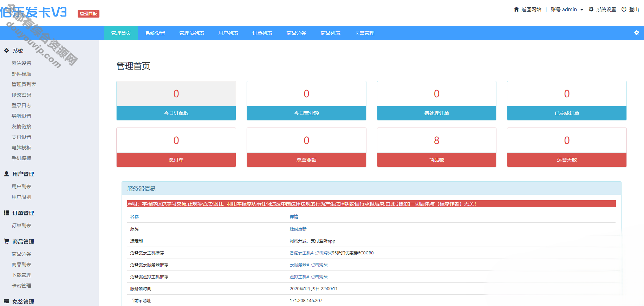Click the 服务器信息 panel header

click(371, 188)
